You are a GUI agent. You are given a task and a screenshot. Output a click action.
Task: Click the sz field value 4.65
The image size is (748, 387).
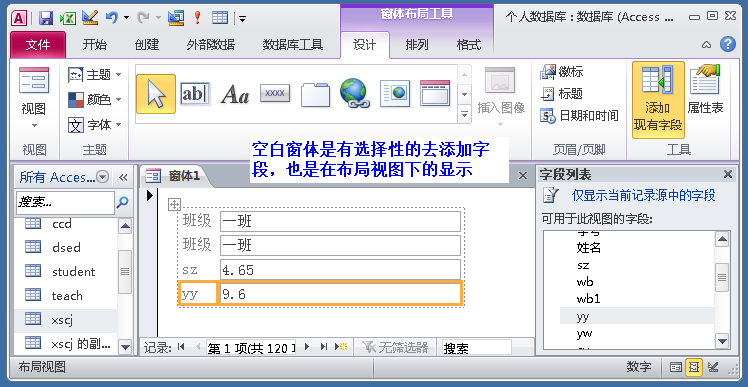pos(340,270)
